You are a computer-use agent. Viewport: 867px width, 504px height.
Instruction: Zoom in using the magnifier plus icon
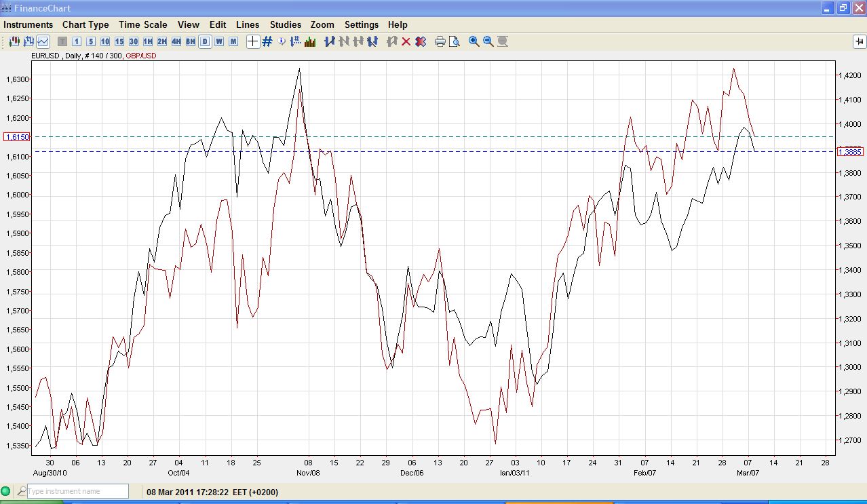(x=474, y=41)
